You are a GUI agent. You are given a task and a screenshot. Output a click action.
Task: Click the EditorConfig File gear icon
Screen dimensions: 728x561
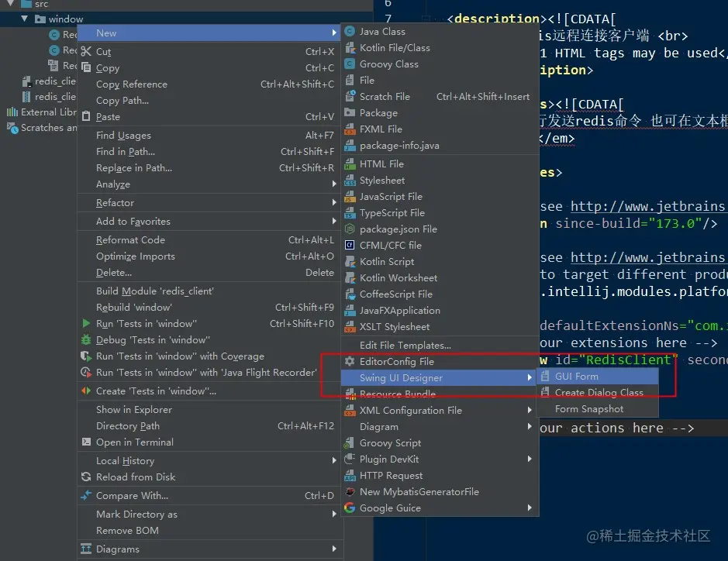(350, 361)
